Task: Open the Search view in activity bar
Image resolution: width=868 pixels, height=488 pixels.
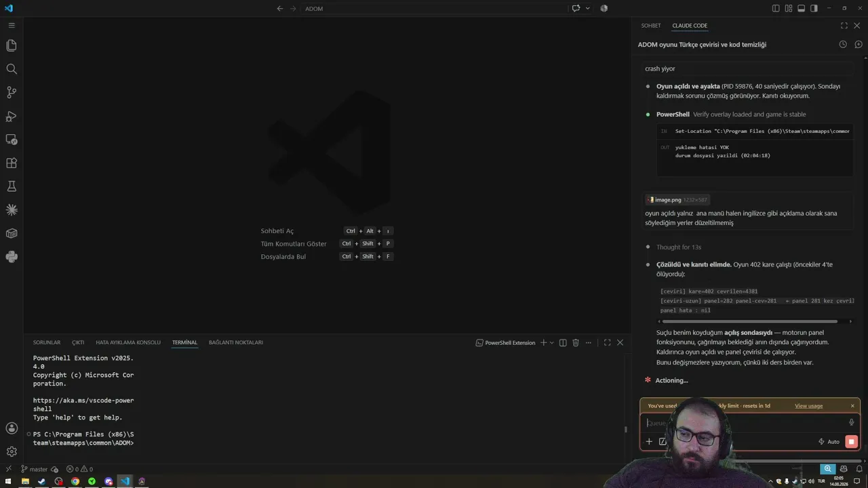Action: tap(12, 69)
